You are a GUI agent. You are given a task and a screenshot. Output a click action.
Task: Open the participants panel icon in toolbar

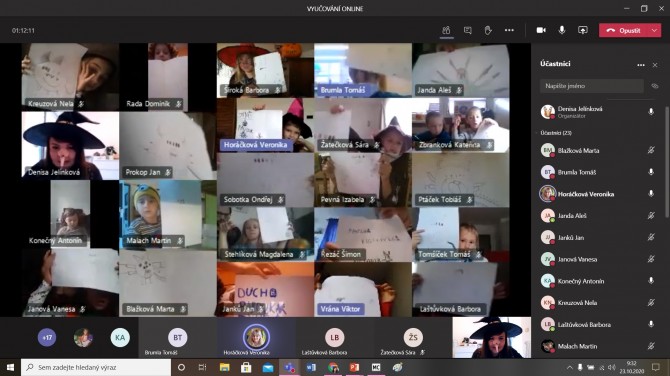pyautogui.click(x=446, y=30)
